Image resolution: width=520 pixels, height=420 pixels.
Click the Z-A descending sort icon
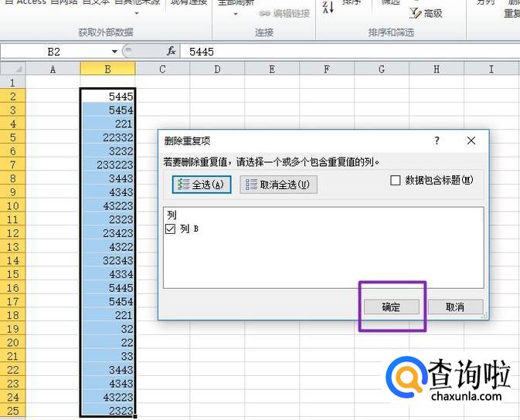point(328,7)
